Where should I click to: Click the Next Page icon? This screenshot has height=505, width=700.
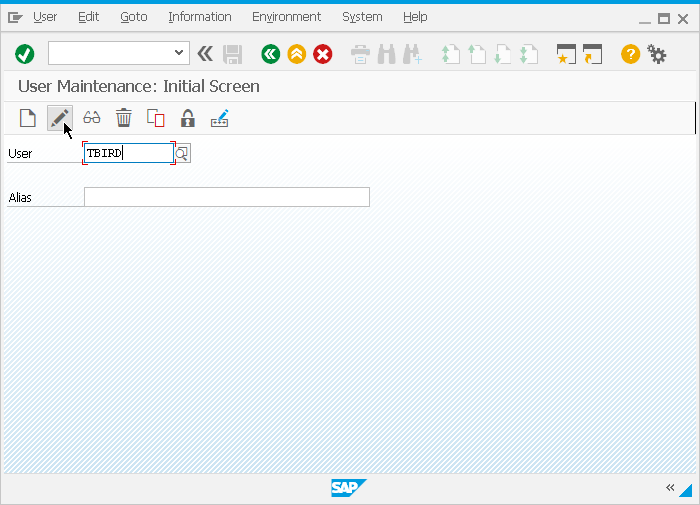click(x=503, y=54)
